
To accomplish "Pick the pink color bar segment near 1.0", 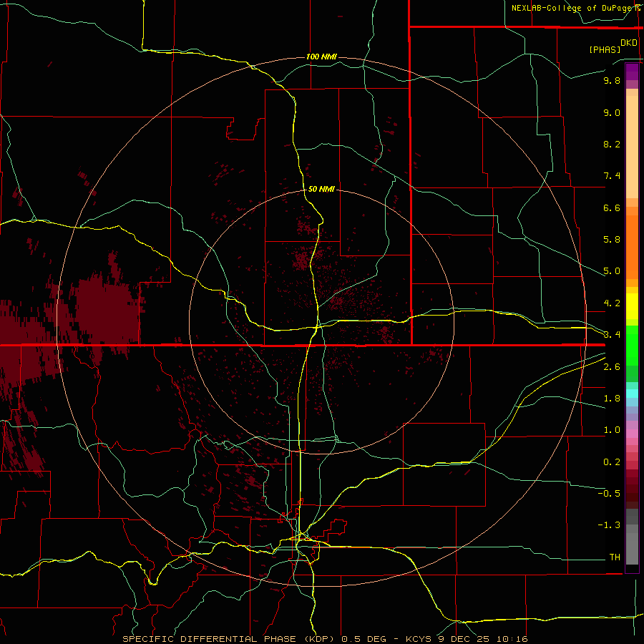I will tap(632, 434).
